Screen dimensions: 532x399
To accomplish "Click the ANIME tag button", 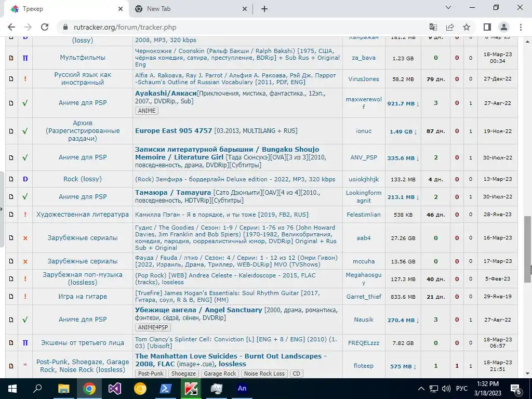I will tap(147, 111).
